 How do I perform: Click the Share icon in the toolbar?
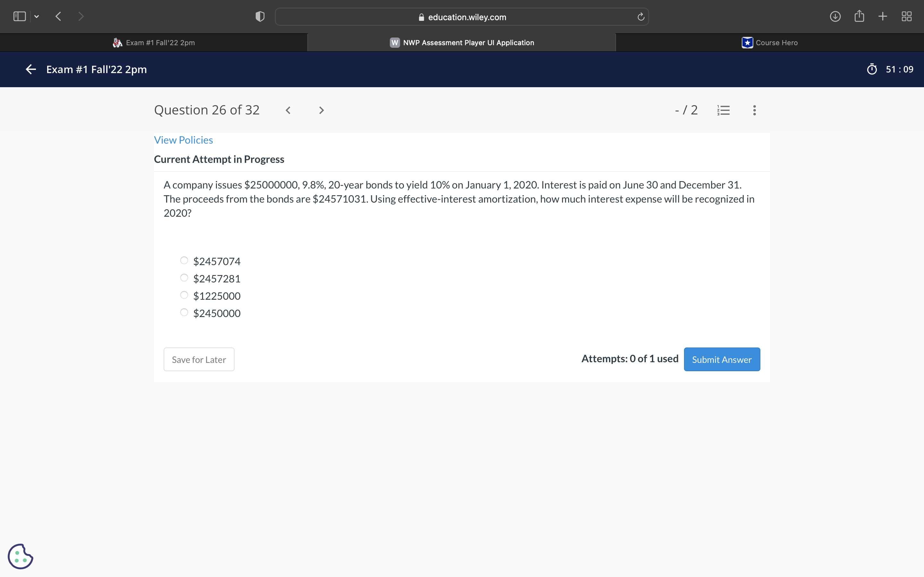coord(859,16)
